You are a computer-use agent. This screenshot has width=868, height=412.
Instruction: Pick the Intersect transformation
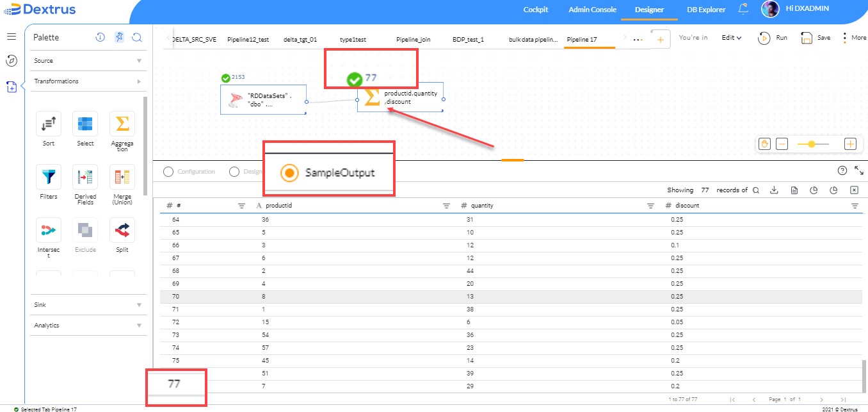49,230
